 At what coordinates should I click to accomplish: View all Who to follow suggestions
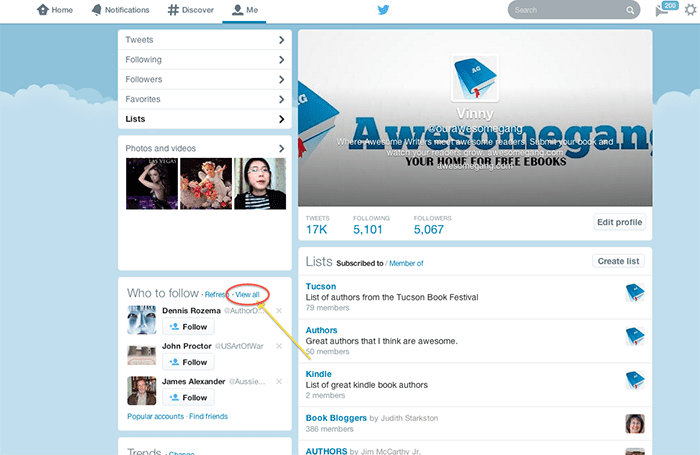click(247, 295)
